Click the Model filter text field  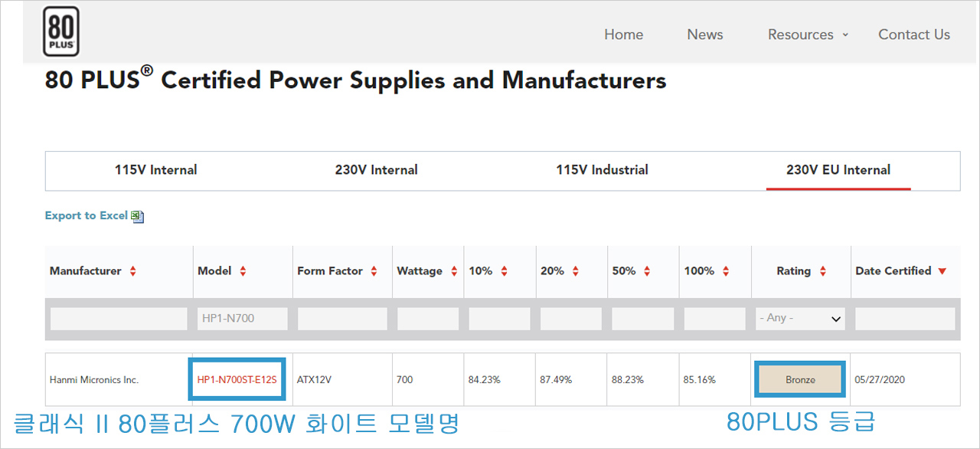click(243, 319)
